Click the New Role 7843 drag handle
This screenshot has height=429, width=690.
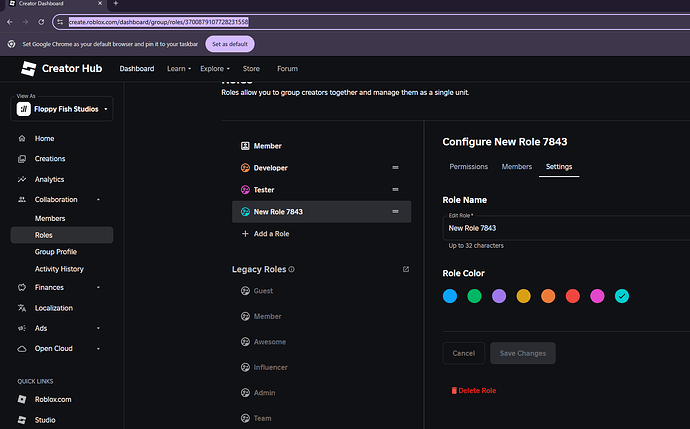[395, 212]
